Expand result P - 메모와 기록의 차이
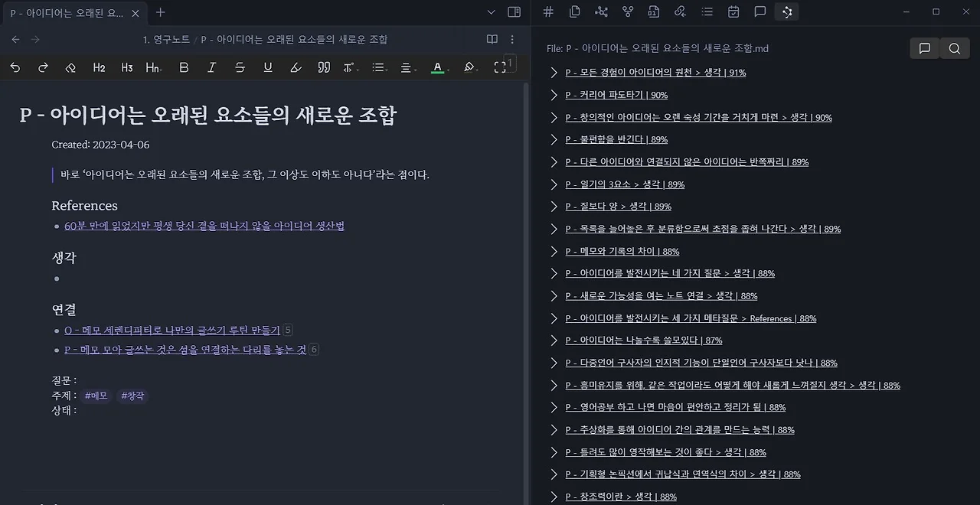The width and height of the screenshot is (980, 505). click(554, 251)
